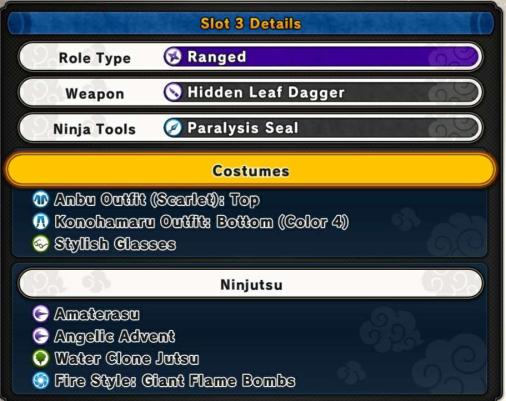Click the Hidden Leaf Dagger weapon icon
506x401 pixels.
coord(173,92)
